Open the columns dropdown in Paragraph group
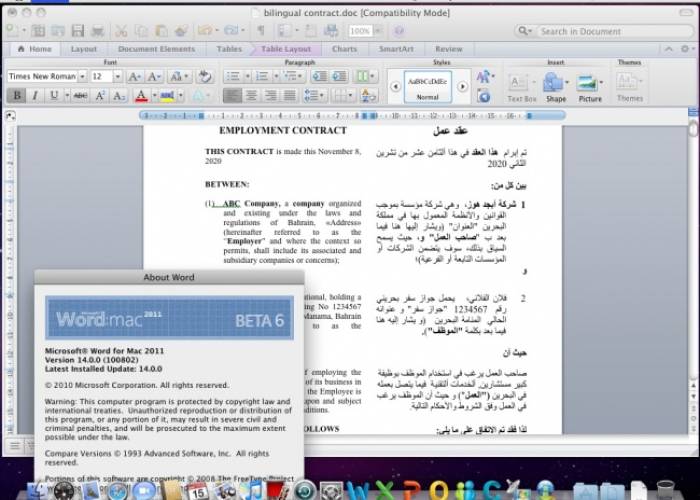This screenshot has height=500, width=700. click(x=365, y=77)
